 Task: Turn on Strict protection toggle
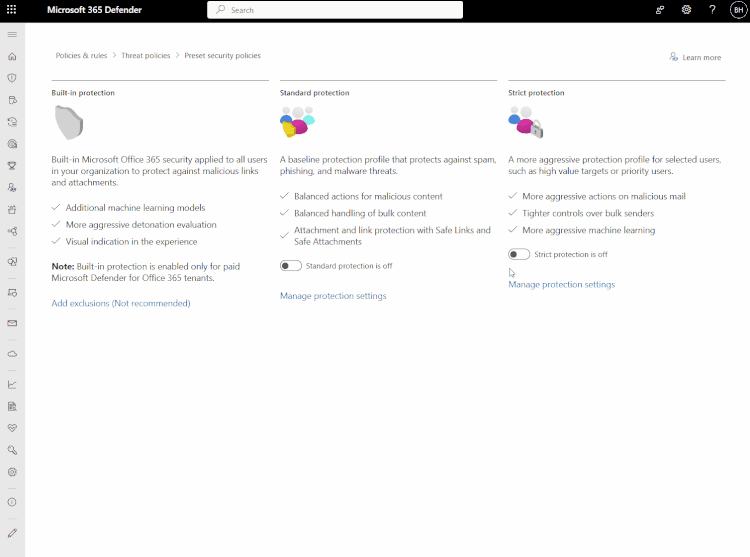(x=519, y=254)
